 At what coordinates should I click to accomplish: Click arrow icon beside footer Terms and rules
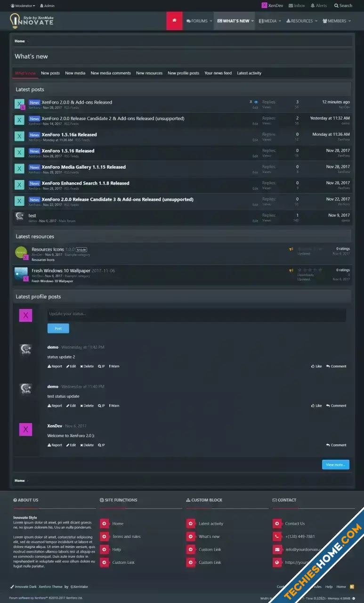[x=104, y=537]
